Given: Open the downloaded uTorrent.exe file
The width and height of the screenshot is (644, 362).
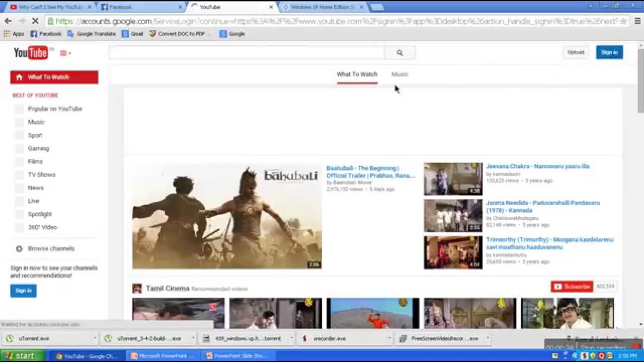Looking at the screenshot, I should click(x=46, y=338).
